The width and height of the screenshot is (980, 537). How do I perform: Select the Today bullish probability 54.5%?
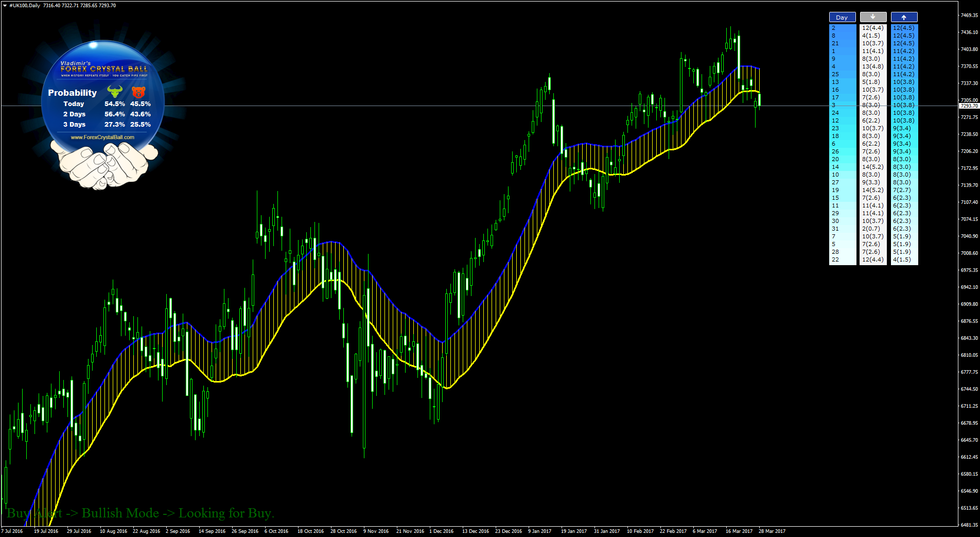pos(114,104)
